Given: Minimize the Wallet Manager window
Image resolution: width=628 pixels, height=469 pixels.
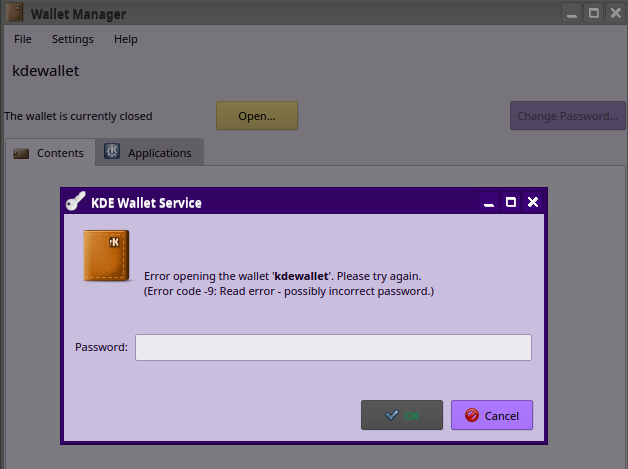Looking at the screenshot, I should click(571, 13).
